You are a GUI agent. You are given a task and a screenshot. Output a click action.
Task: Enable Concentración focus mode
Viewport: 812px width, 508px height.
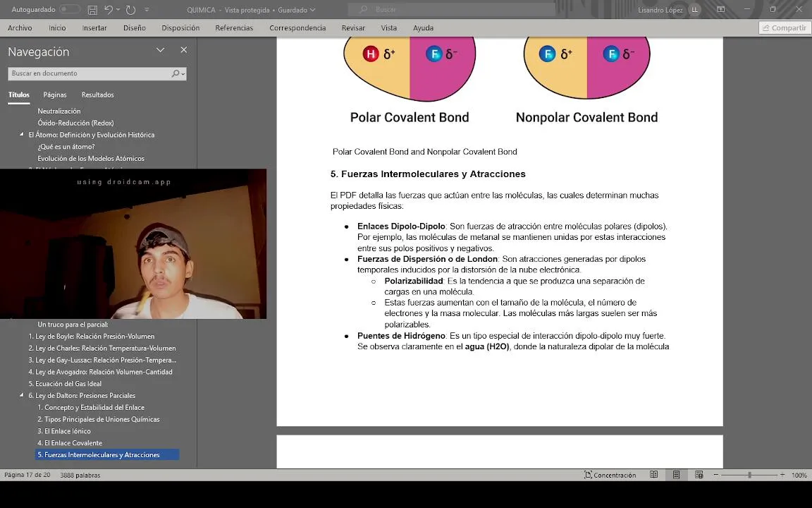click(610, 475)
